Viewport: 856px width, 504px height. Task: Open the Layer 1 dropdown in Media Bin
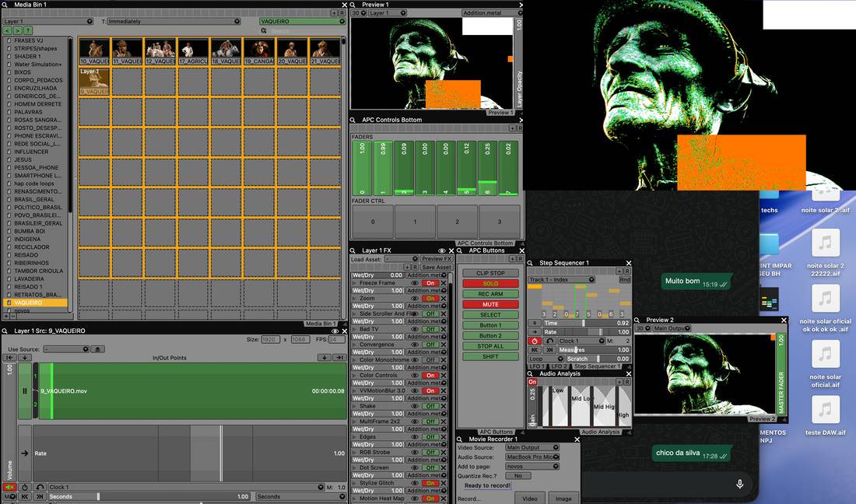[48, 21]
